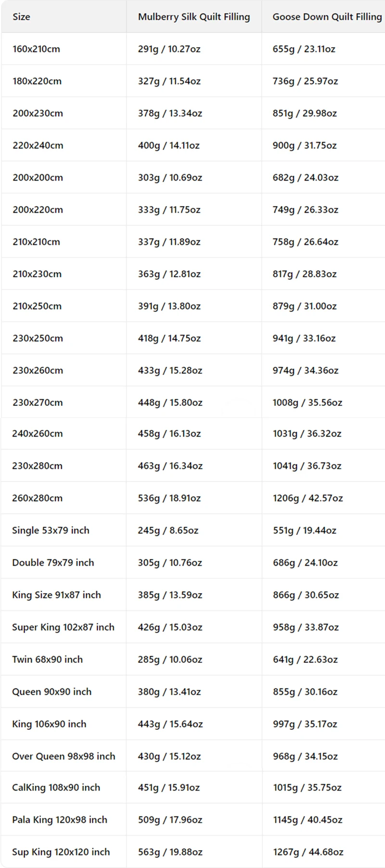Click the 327g / 11.54oz silk value
This screenshot has width=385, height=868.
click(x=169, y=81)
